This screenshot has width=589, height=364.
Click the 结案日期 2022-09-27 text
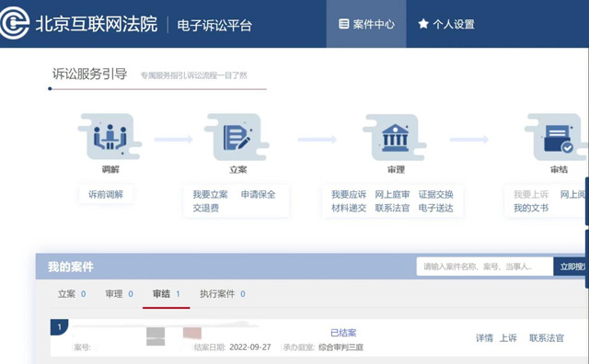click(x=233, y=347)
